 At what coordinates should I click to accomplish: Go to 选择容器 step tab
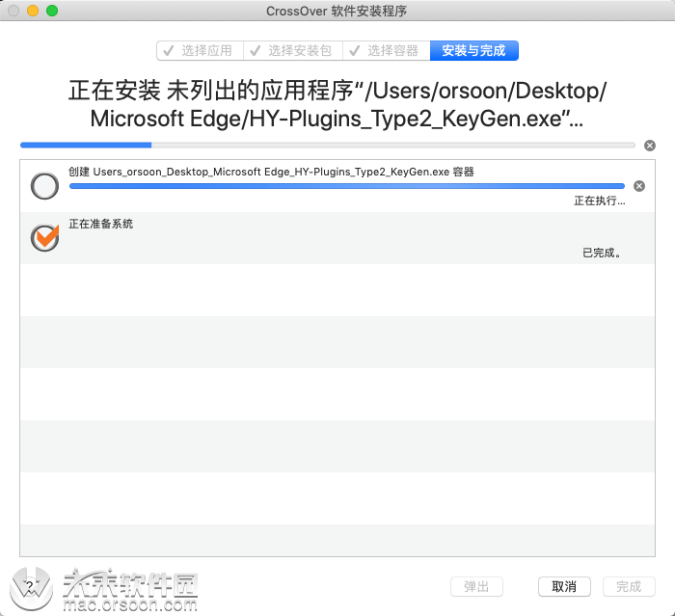387,51
